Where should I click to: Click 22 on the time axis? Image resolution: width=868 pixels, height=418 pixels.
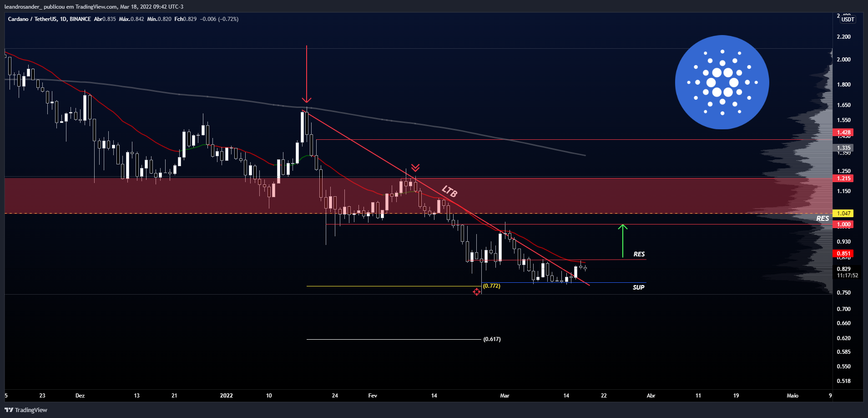(604, 396)
